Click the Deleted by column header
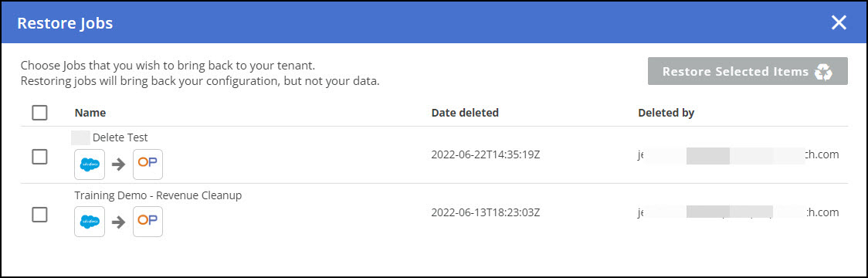Screen dimensions: 868x278 tap(666, 113)
